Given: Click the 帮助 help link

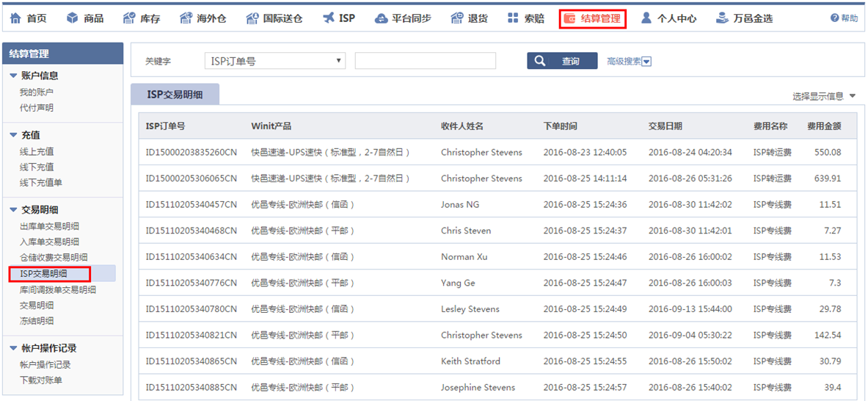Looking at the screenshot, I should pyautogui.click(x=849, y=18).
